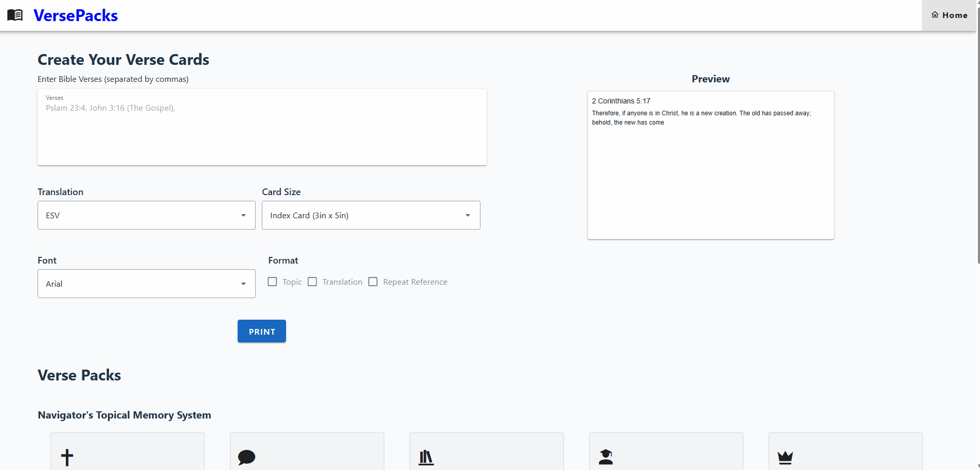Screen dimensions: 980x470
Task: Enable Repeat Reference formatting
Action: point(372,282)
